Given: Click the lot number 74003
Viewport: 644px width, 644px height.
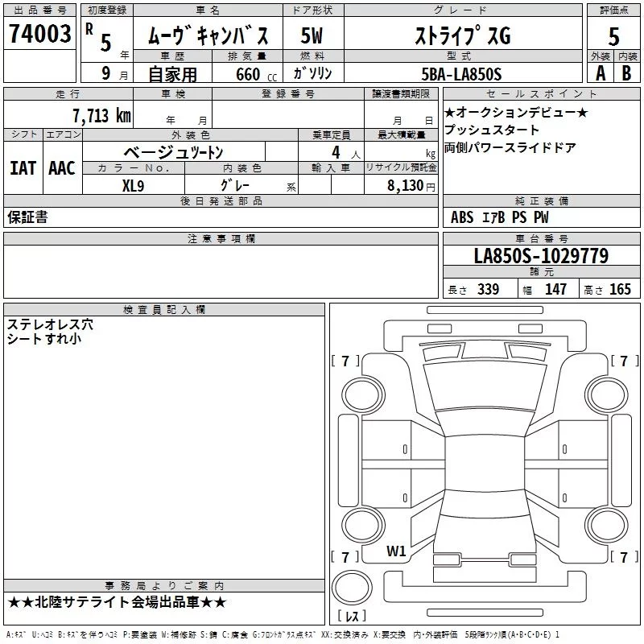Looking at the screenshot, I should [x=39, y=34].
